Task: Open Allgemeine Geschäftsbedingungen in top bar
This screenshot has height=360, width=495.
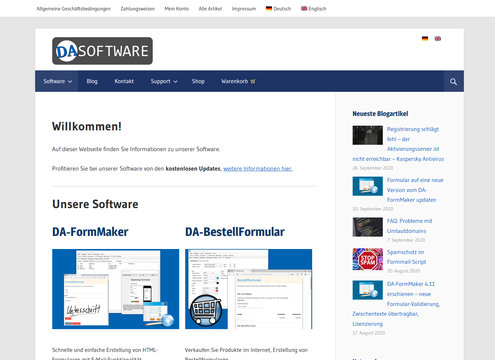Action: pos(74,9)
